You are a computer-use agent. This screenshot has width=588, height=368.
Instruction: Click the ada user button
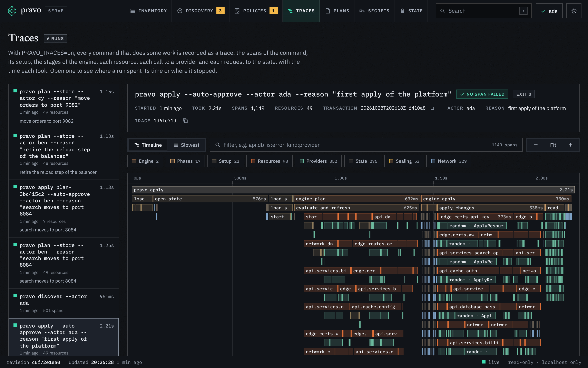[549, 11]
